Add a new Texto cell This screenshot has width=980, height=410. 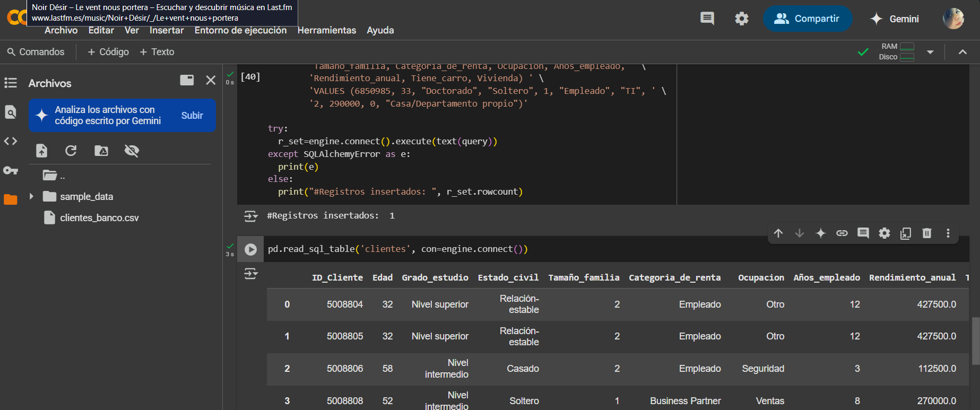click(x=157, y=52)
